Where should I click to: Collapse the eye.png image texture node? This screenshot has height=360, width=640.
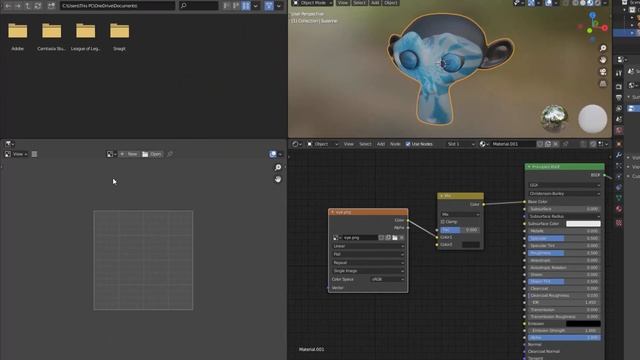(332, 212)
